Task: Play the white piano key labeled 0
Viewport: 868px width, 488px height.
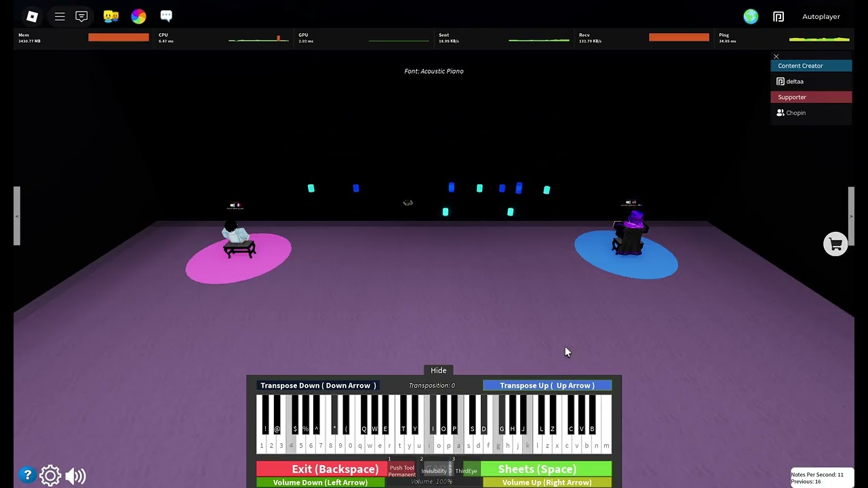Action: [x=350, y=444]
